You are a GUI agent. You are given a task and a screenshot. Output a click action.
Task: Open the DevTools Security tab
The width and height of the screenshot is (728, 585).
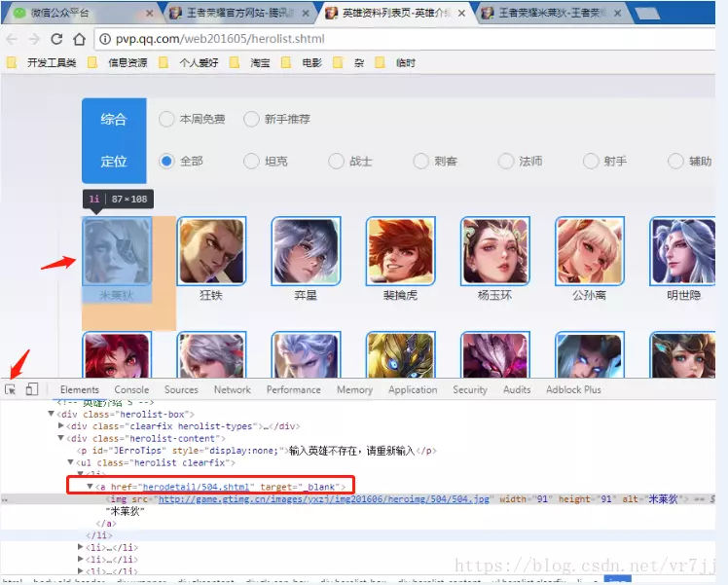click(x=470, y=389)
